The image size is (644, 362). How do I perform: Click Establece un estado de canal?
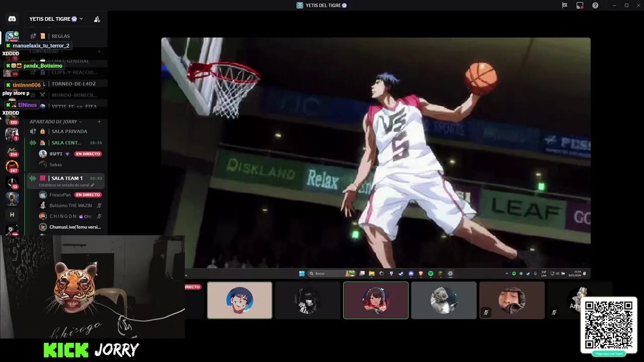[64, 185]
